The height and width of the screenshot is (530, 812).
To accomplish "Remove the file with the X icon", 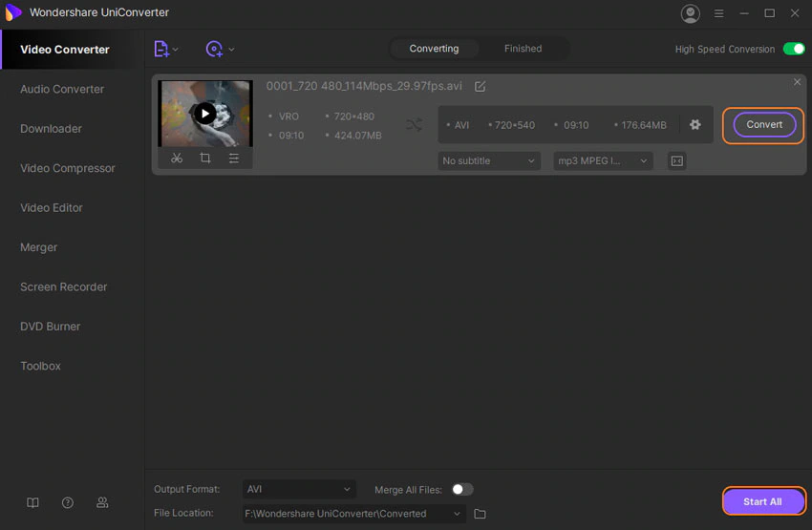I will (797, 82).
